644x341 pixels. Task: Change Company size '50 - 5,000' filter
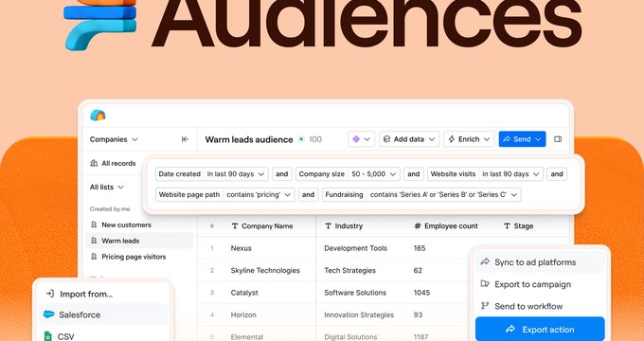tap(374, 173)
